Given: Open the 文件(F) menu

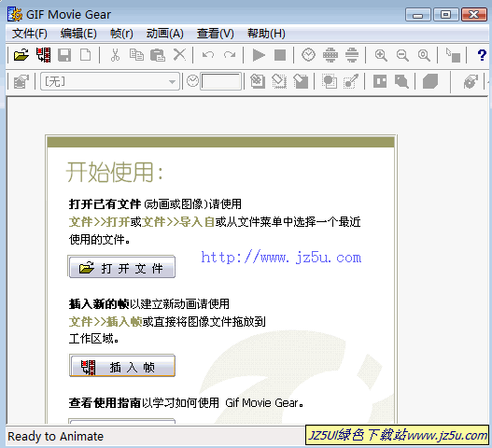Looking at the screenshot, I should [30, 34].
